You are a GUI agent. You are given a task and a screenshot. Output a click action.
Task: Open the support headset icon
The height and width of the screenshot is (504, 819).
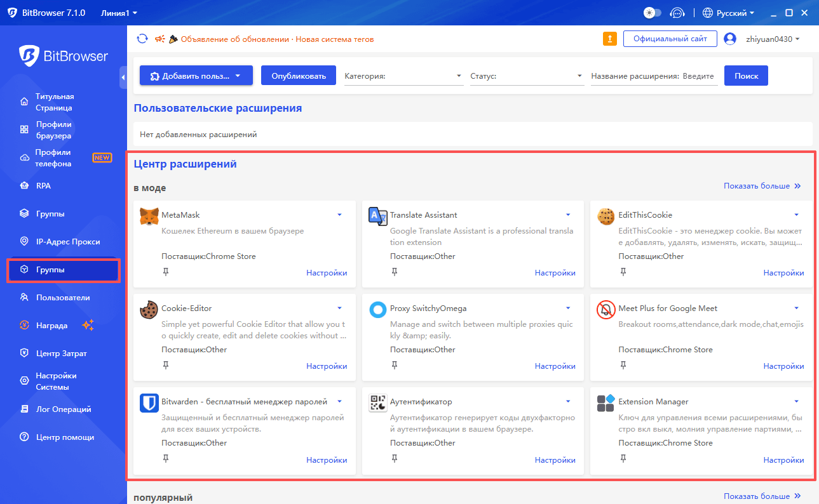click(x=677, y=12)
